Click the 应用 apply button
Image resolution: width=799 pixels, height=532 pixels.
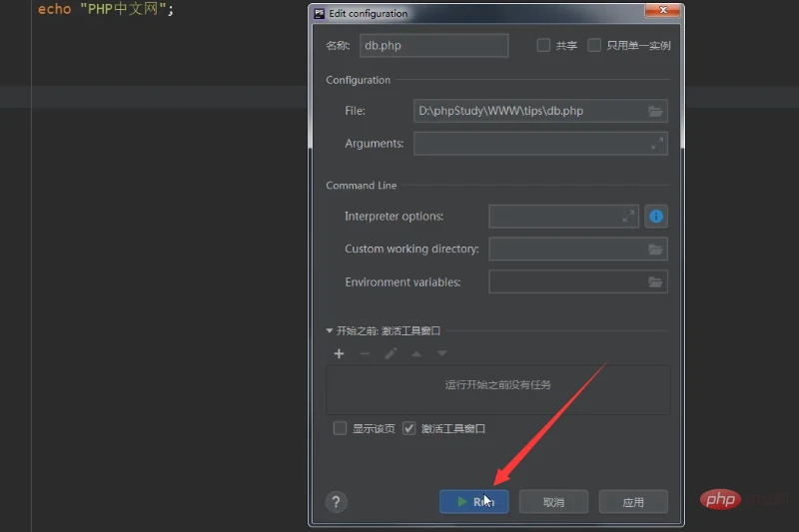tap(633, 502)
